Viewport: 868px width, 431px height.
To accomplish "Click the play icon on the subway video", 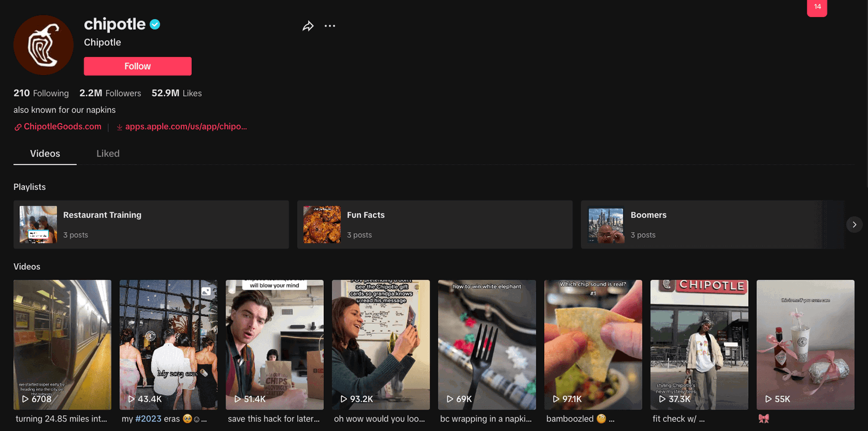I will [x=24, y=399].
